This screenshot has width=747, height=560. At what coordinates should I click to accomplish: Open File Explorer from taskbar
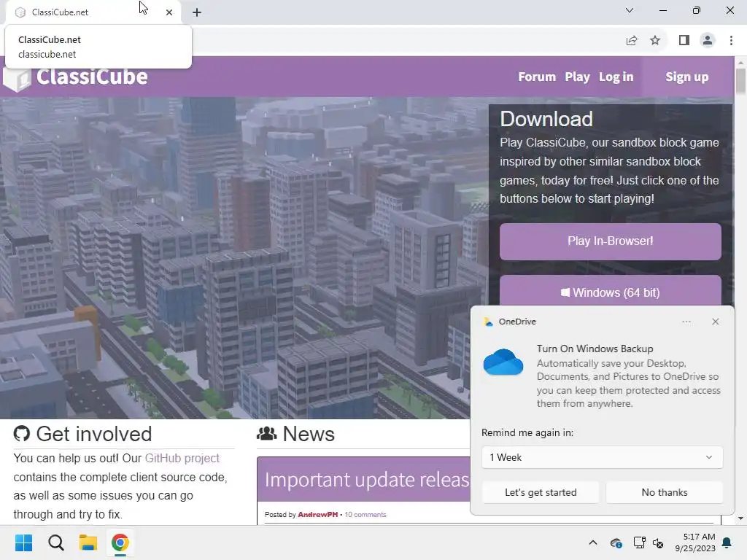(x=88, y=542)
